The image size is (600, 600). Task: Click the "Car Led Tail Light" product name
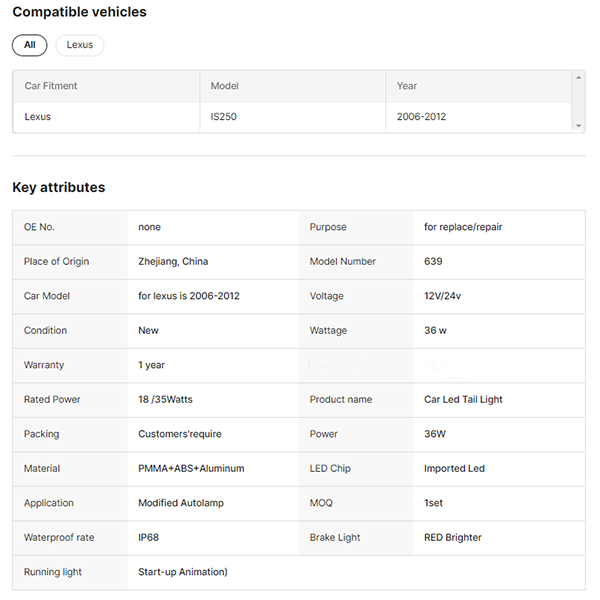click(x=463, y=400)
